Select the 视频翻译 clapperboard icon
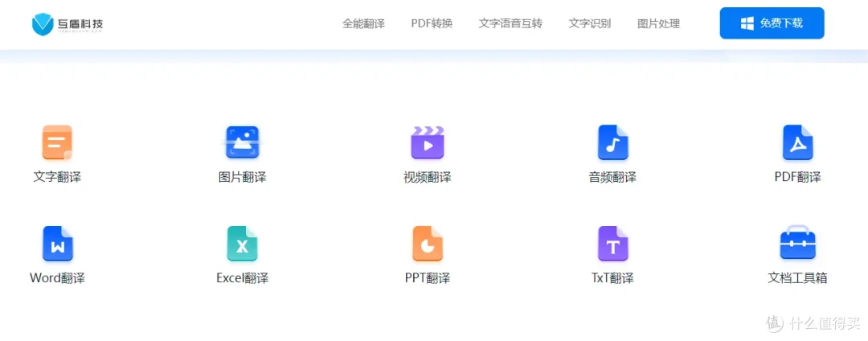Screen dimensions: 868x341 click(428, 142)
